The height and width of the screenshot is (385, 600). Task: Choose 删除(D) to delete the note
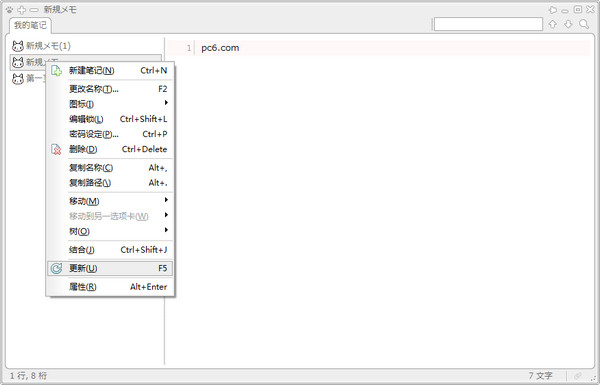tap(110, 149)
